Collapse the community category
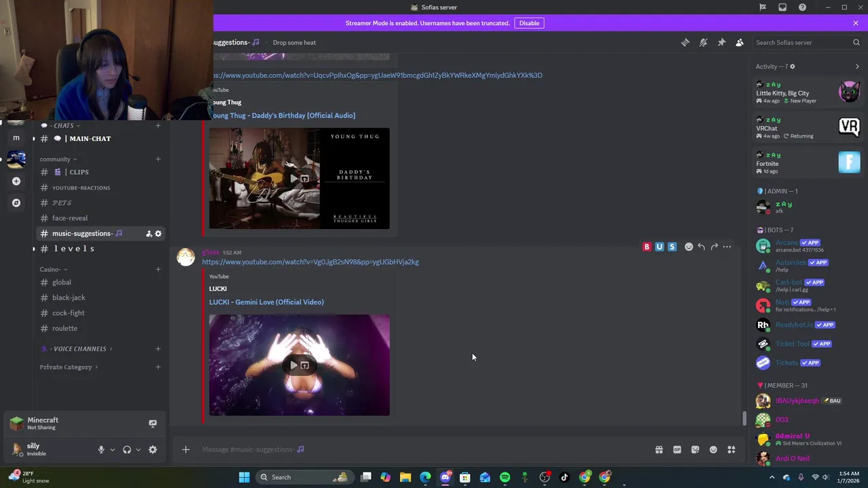The height and width of the screenshot is (488, 868). click(x=58, y=159)
